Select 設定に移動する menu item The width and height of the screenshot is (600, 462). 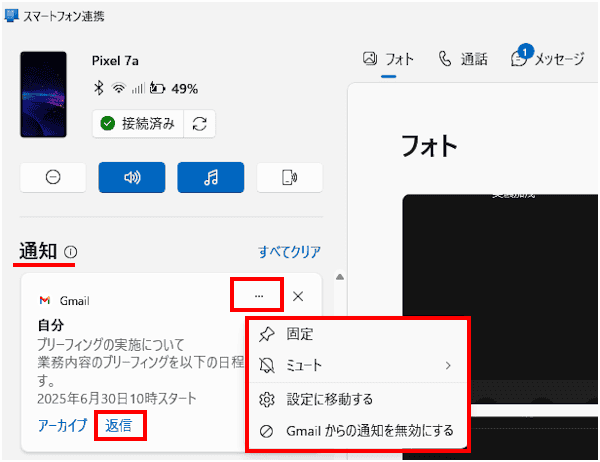358,400
